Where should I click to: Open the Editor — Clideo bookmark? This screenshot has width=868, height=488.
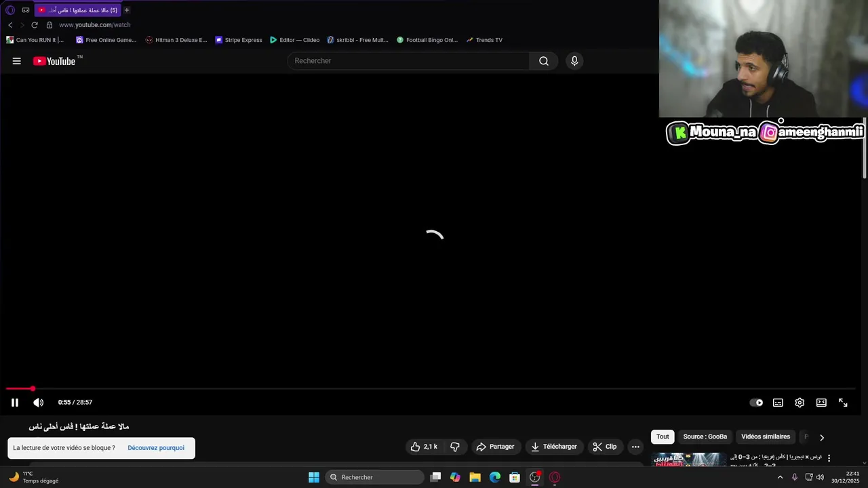tap(295, 40)
